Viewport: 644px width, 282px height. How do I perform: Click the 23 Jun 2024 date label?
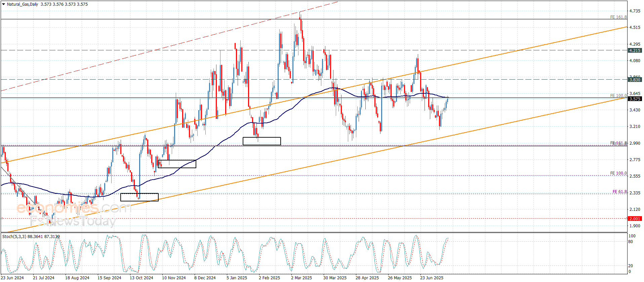pyautogui.click(x=12, y=278)
